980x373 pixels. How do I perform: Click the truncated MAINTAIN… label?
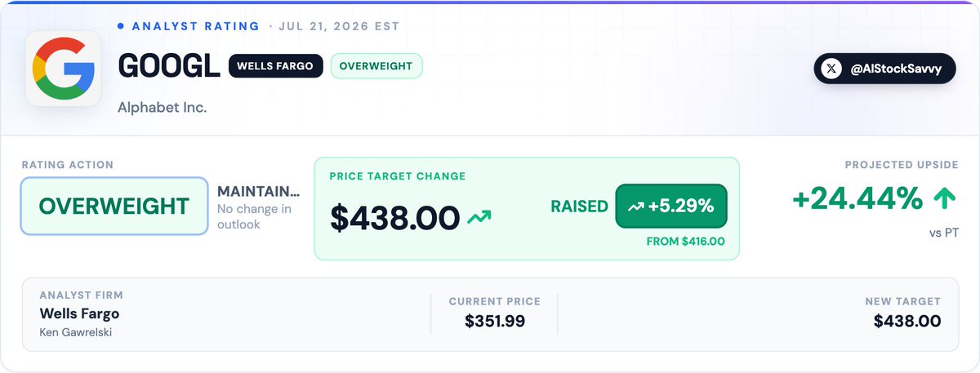tap(258, 191)
